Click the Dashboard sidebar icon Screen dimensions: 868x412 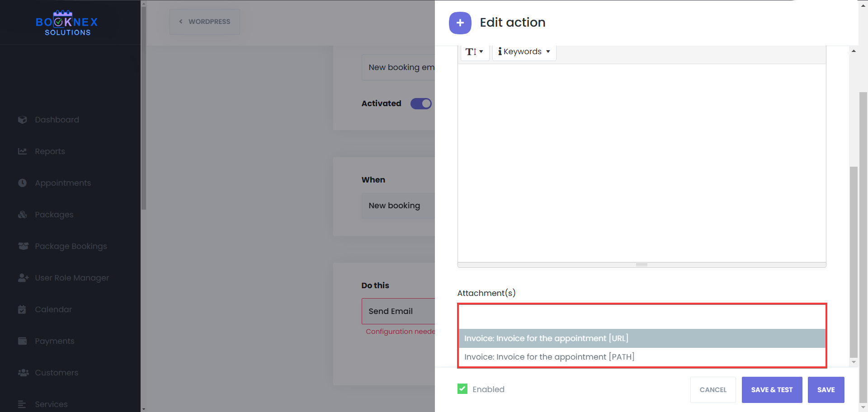click(x=22, y=120)
